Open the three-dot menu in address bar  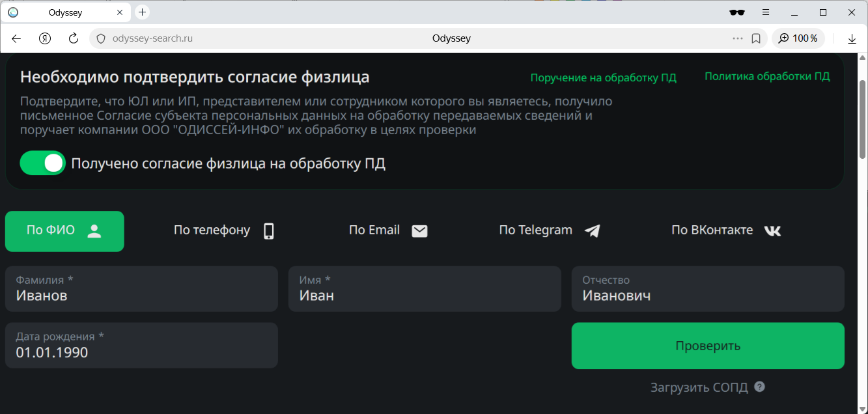pos(736,38)
